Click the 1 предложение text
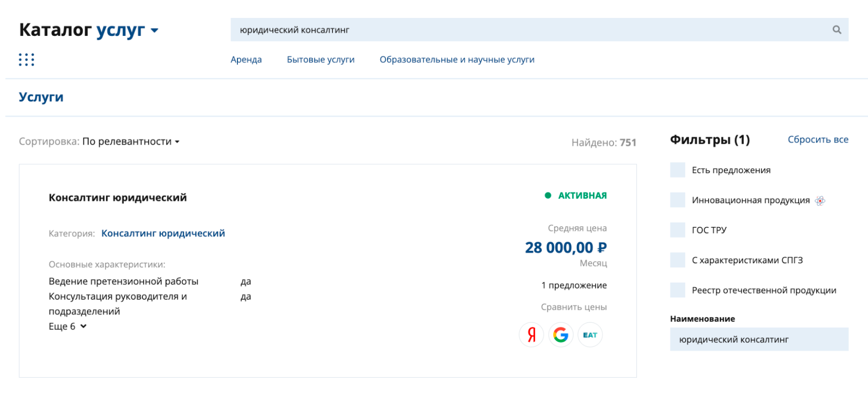 pyautogui.click(x=574, y=285)
